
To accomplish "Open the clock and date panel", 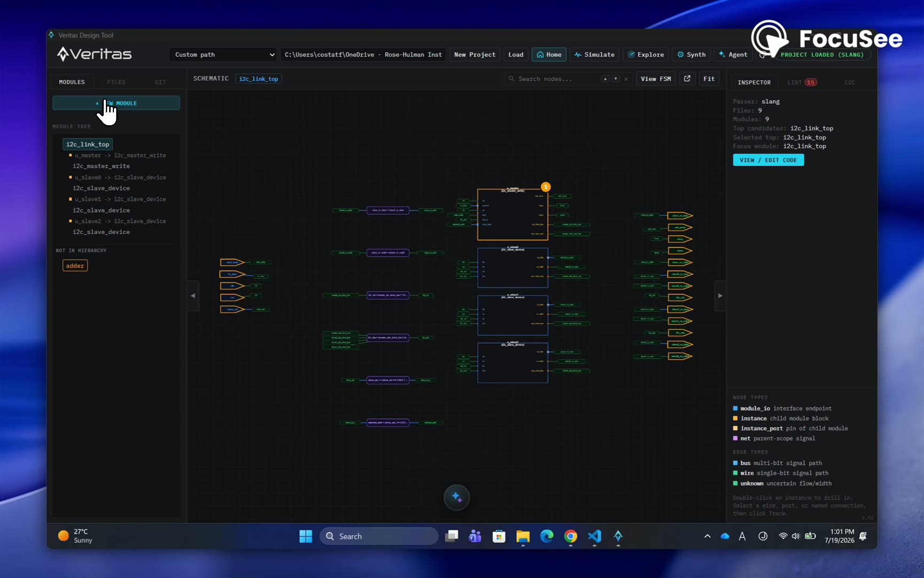I will [840, 536].
